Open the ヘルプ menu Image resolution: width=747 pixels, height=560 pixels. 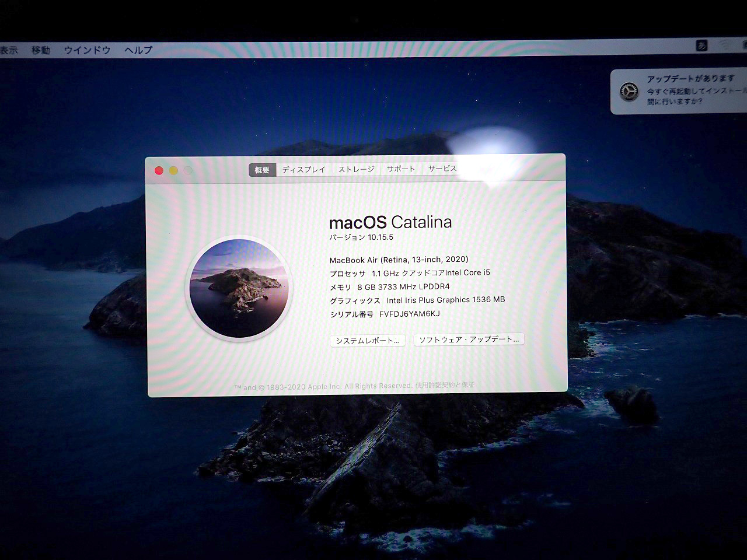(138, 50)
